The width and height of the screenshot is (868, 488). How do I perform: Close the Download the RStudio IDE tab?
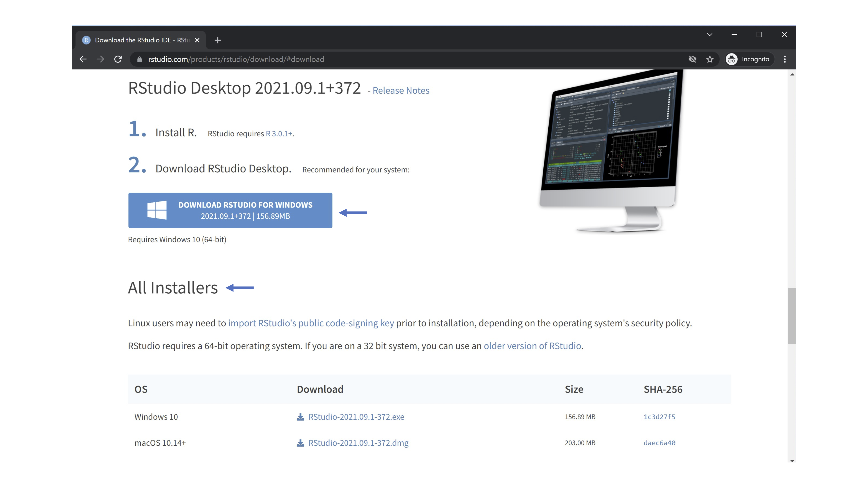(x=197, y=40)
